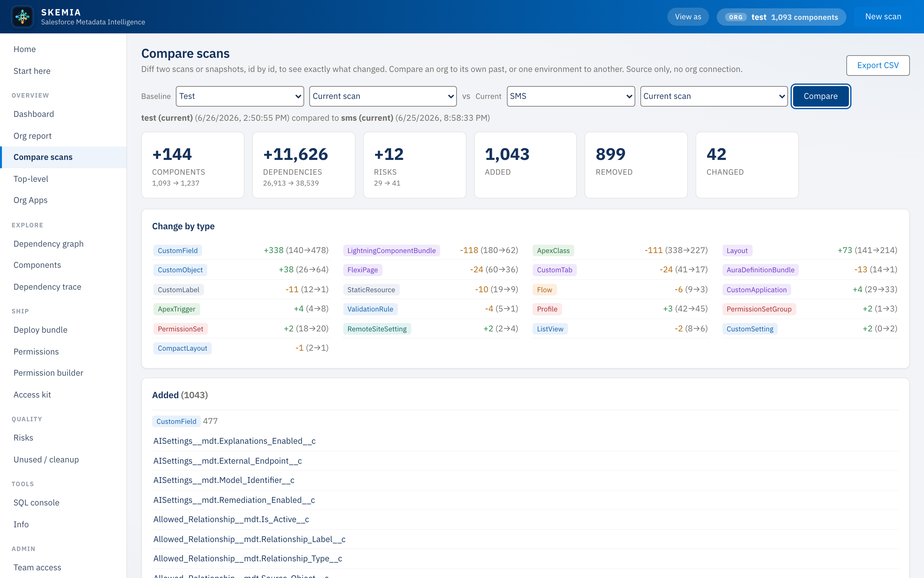Click the 899 Removed summary card
The width and height of the screenshot is (924, 578).
(636, 165)
